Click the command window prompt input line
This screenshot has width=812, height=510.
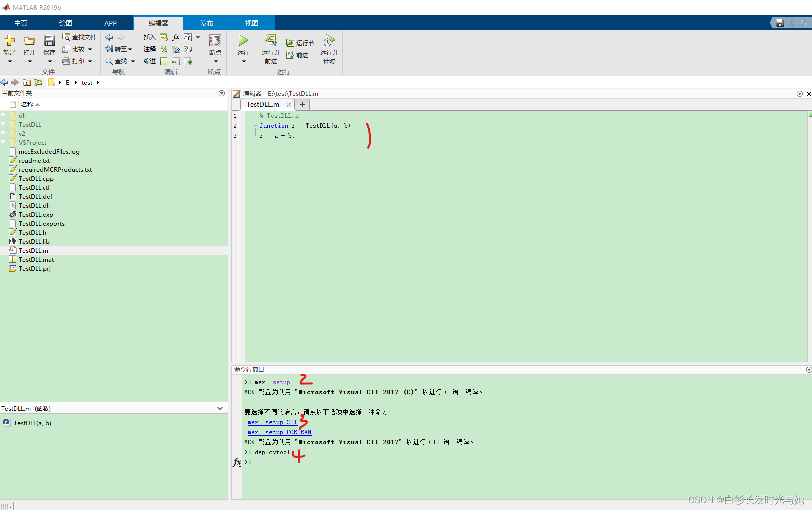(526, 462)
